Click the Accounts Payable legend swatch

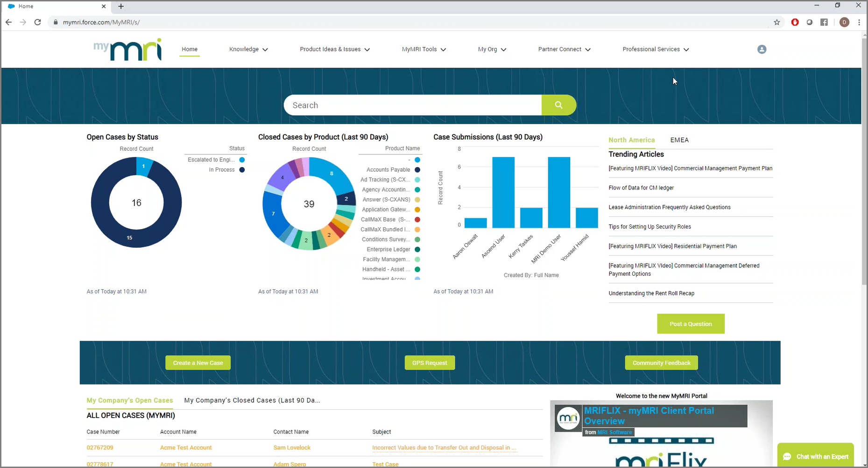point(417,170)
